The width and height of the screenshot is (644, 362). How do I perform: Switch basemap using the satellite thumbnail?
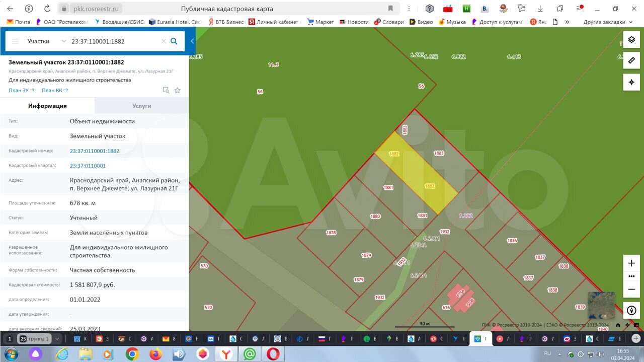[601, 305]
